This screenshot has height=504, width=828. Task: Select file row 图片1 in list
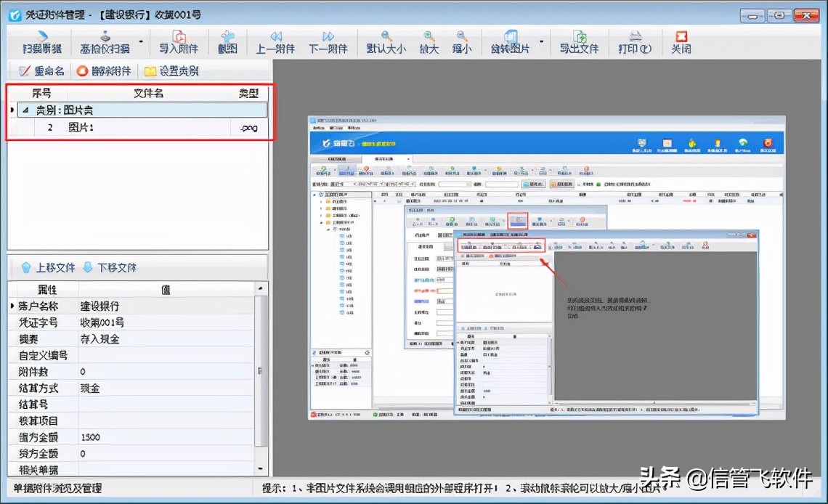pos(139,127)
